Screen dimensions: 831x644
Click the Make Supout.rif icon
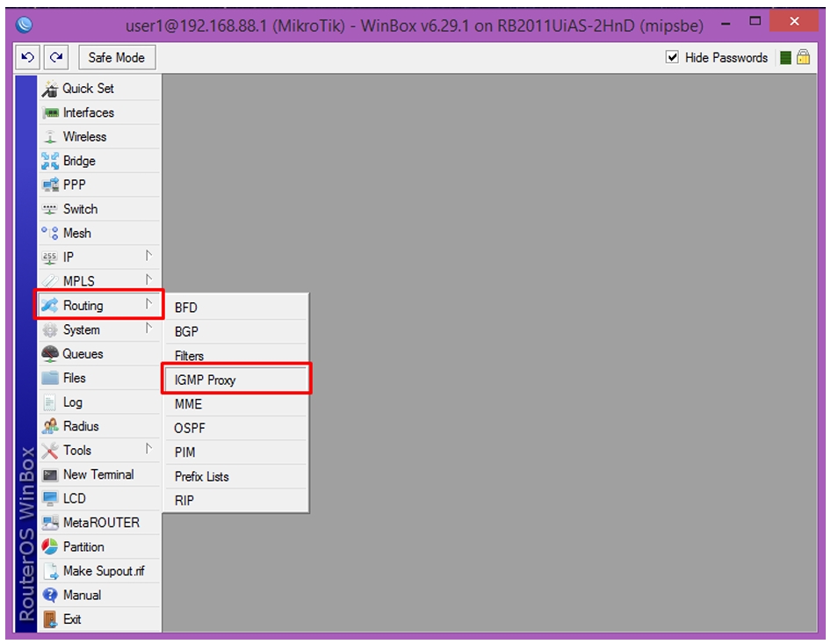(51, 571)
